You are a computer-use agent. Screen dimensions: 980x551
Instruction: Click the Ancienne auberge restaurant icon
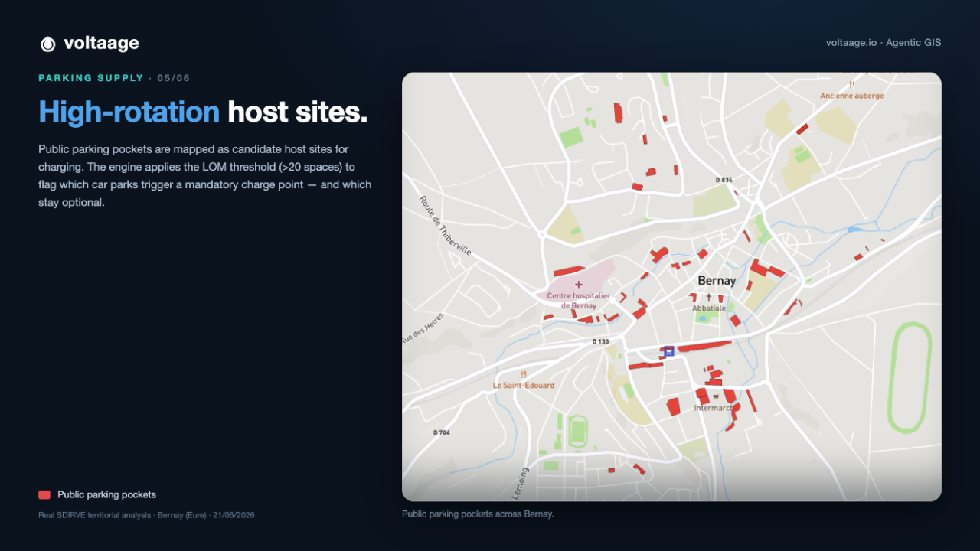point(851,85)
